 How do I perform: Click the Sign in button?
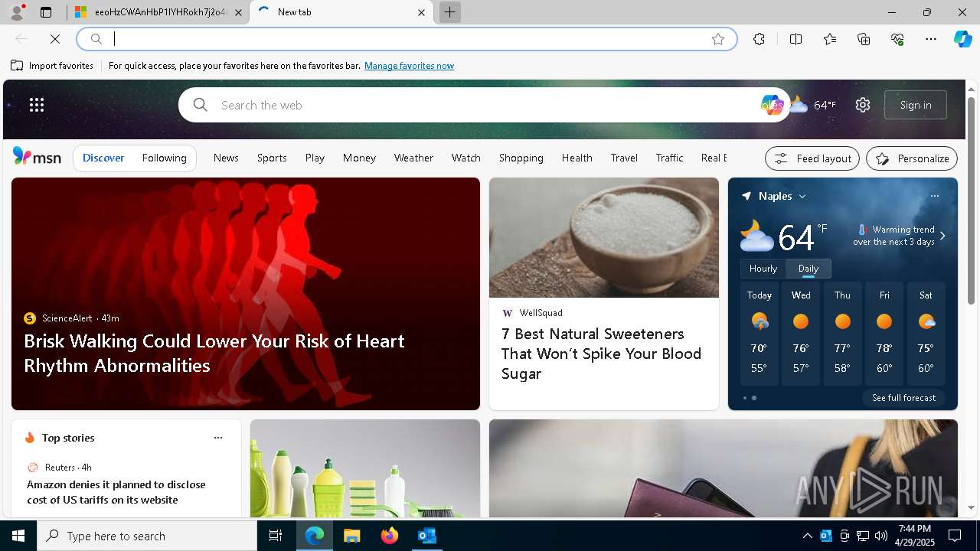coord(916,105)
